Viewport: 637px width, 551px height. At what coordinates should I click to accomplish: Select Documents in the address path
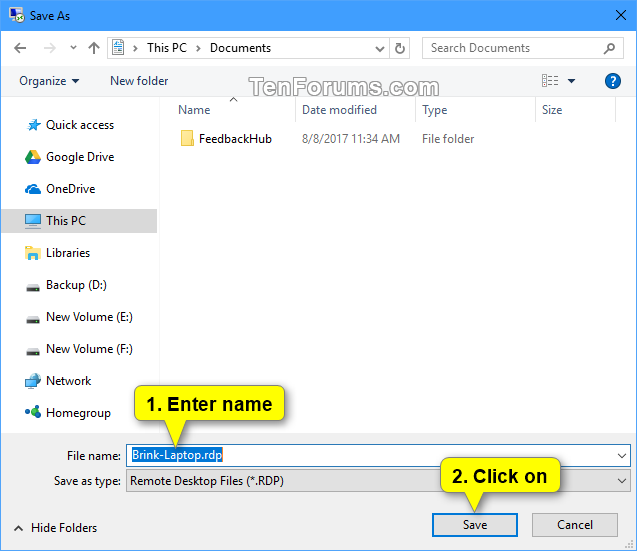click(240, 48)
